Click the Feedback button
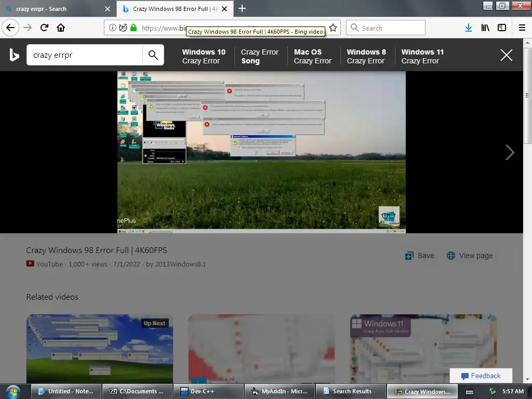 [x=481, y=376]
